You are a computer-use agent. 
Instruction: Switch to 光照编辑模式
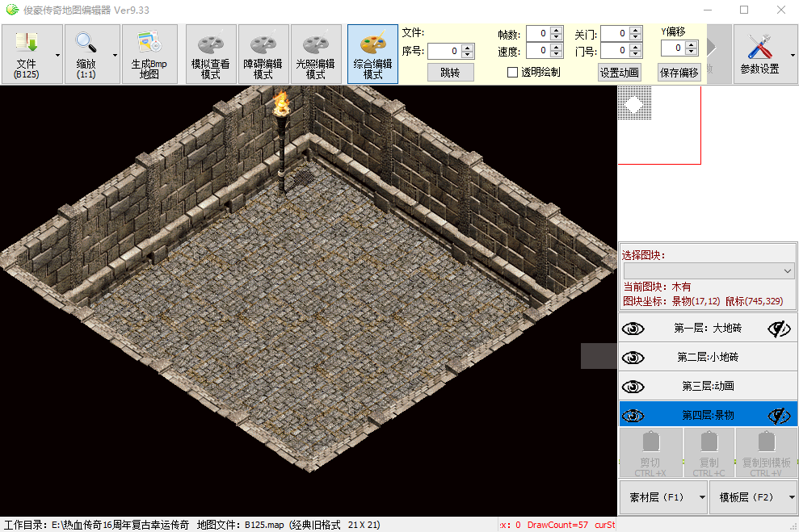click(x=315, y=54)
